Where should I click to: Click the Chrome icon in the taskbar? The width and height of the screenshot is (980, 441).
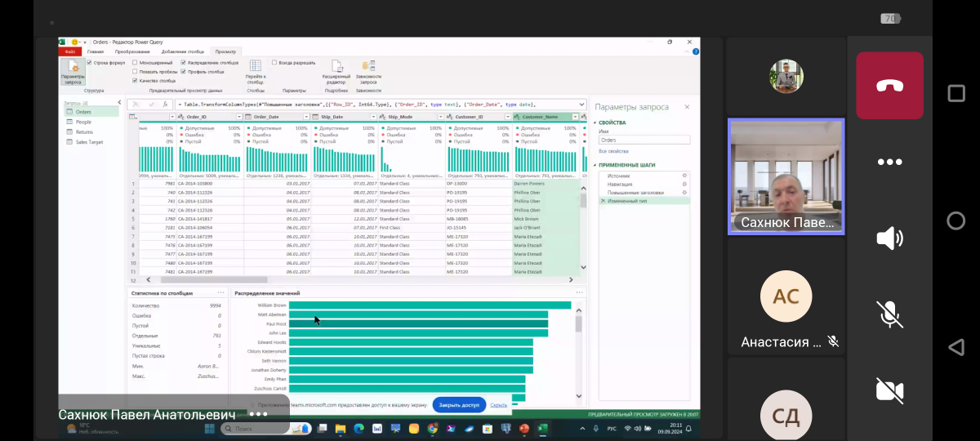click(x=432, y=428)
